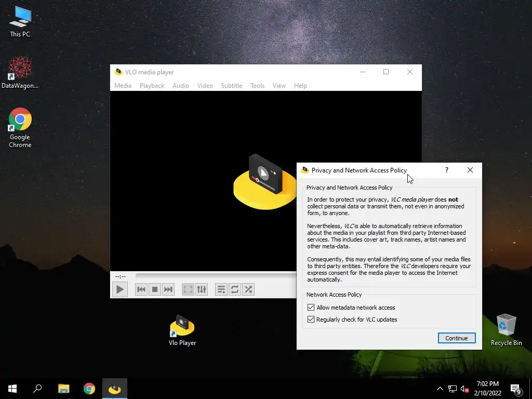The image size is (532, 399).
Task: Maximize the VLO media player window
Action: 386,72
